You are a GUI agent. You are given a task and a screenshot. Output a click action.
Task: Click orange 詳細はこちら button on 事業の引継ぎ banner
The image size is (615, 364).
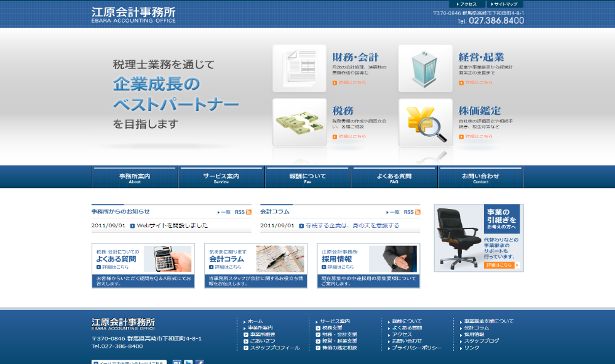(x=500, y=265)
